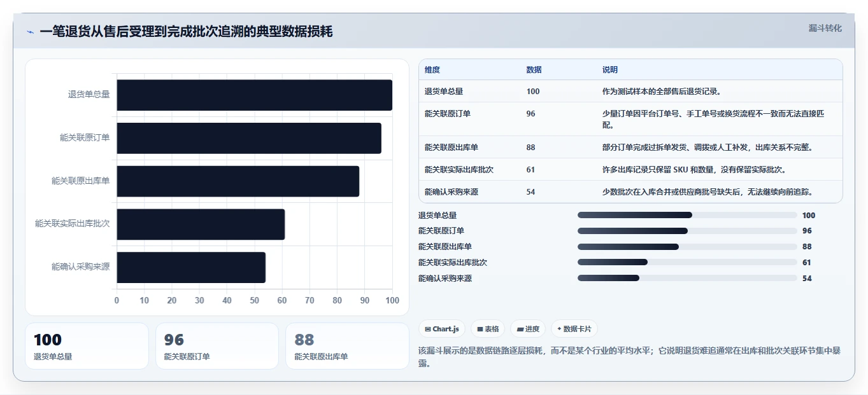Click 退货单总量 in the table's 维度 column
This screenshot has width=868, height=395.
[x=444, y=92]
